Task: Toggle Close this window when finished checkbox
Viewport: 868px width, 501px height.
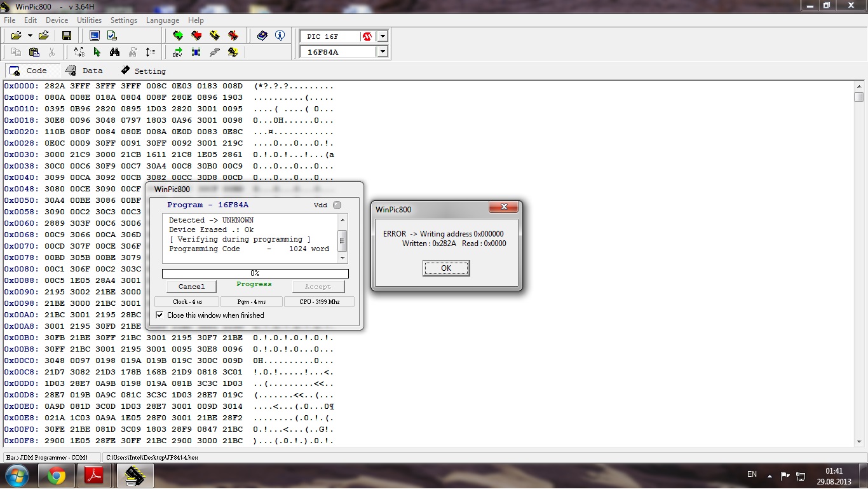Action: [159, 315]
